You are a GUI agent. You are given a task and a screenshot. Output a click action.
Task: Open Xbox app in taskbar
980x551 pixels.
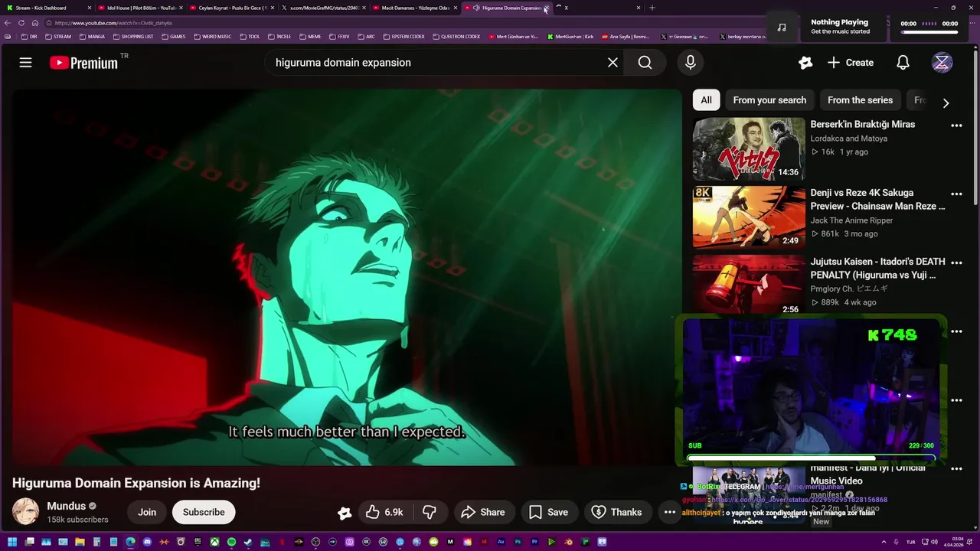tap(214, 543)
